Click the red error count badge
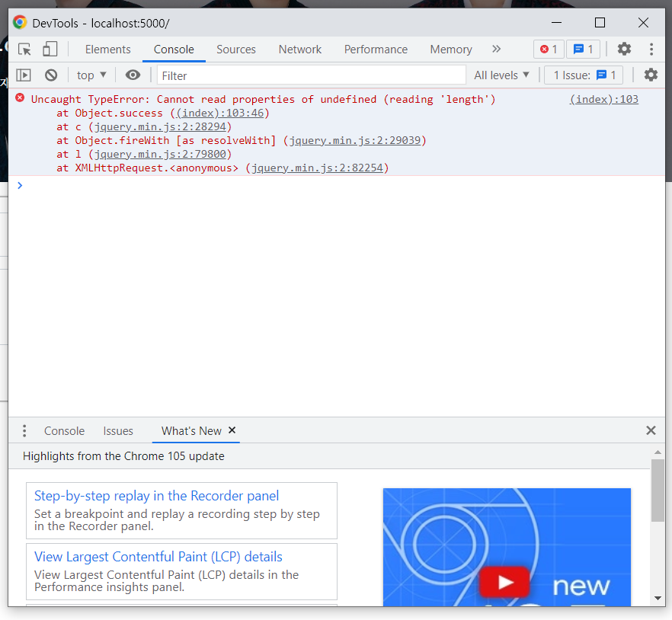 tap(549, 50)
